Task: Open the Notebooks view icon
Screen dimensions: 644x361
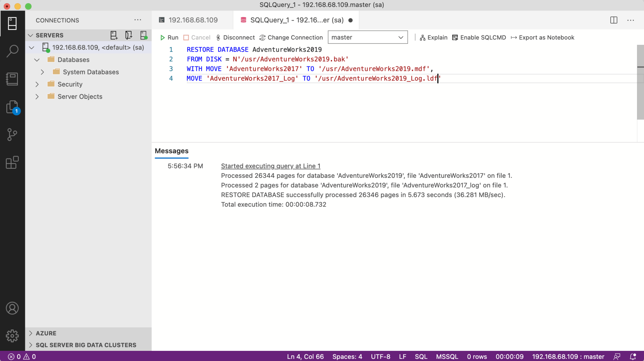Action: pyautogui.click(x=12, y=79)
